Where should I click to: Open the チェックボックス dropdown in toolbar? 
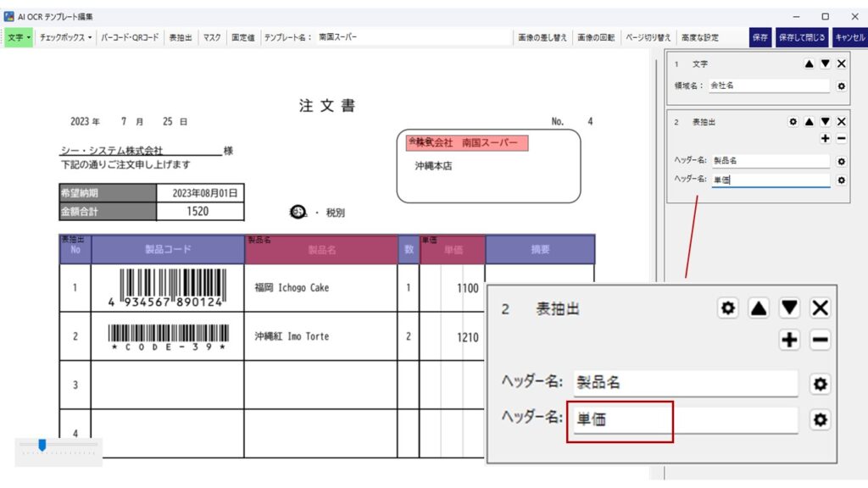65,37
